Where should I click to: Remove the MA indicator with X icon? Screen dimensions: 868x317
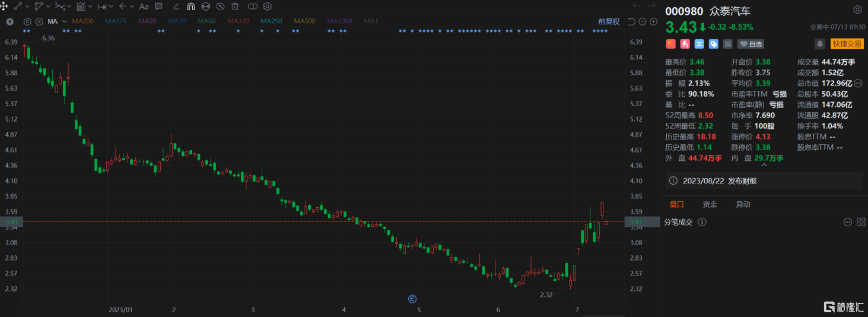[39, 21]
